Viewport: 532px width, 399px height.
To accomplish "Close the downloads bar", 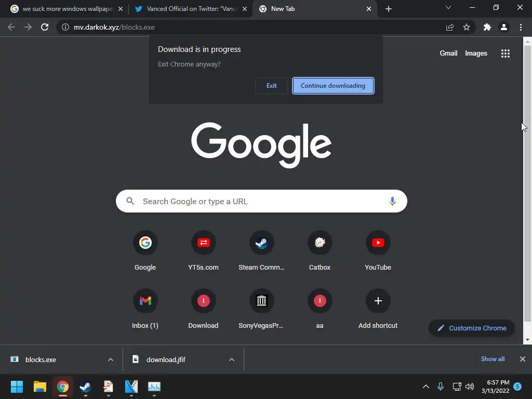I will [x=523, y=359].
